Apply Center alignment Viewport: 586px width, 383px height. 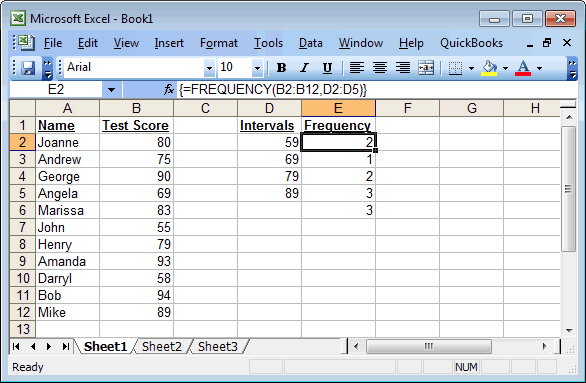[380, 68]
